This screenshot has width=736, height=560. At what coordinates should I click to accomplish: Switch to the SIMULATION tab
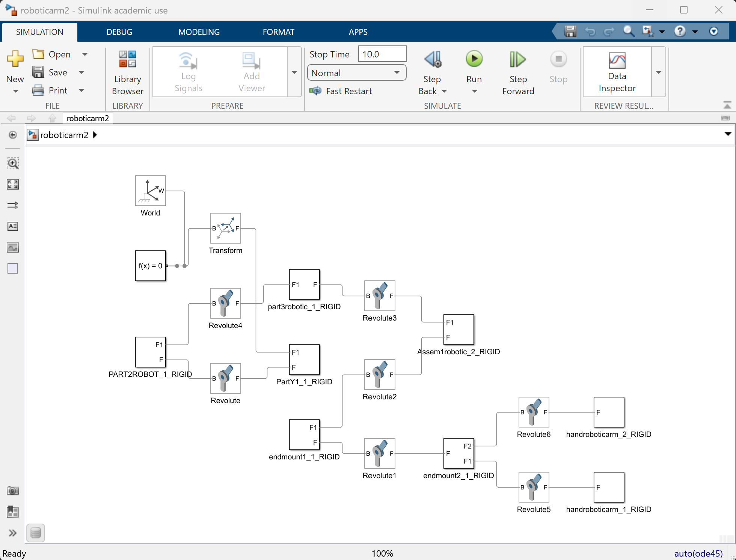(x=40, y=32)
